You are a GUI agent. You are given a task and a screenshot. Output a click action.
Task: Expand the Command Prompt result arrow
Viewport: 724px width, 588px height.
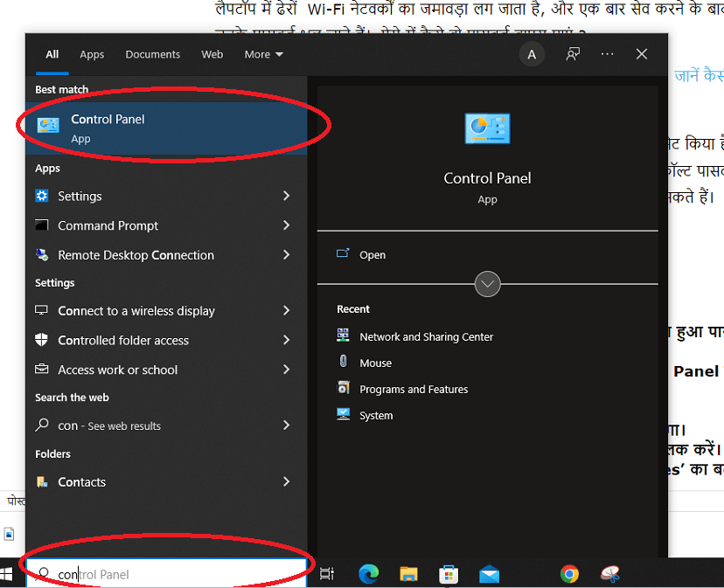(x=286, y=225)
